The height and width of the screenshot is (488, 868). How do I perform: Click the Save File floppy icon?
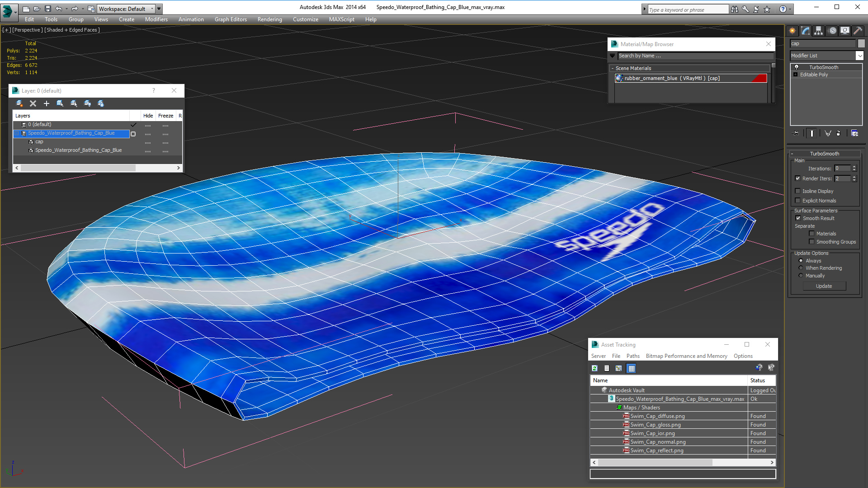pyautogui.click(x=47, y=9)
